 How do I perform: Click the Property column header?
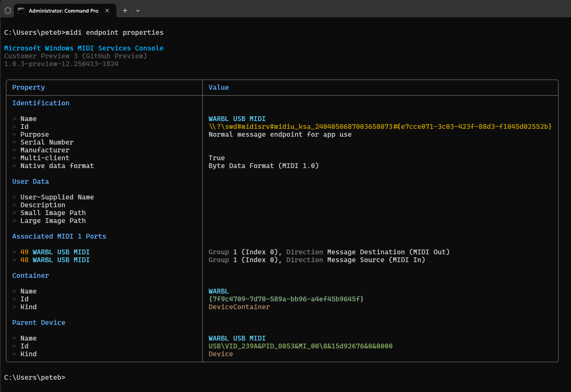[28, 87]
